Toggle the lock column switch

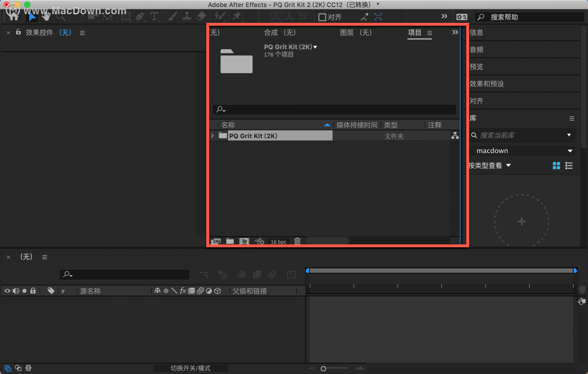(x=33, y=291)
